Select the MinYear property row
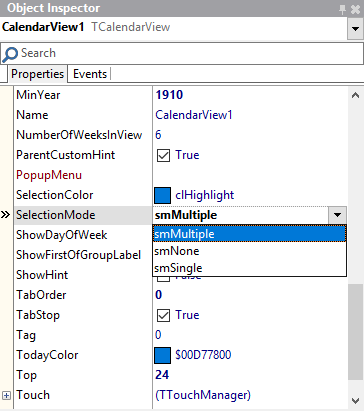Image resolution: width=364 pixels, height=411 pixels. pyautogui.click(x=38, y=95)
